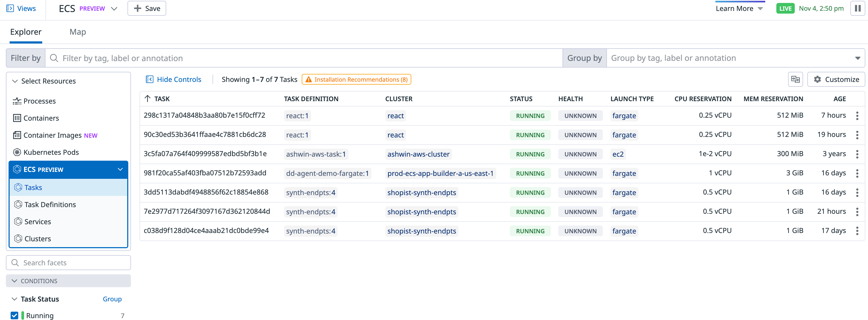The image size is (868, 320).
Task: Switch to the Map tab
Action: [x=78, y=32]
